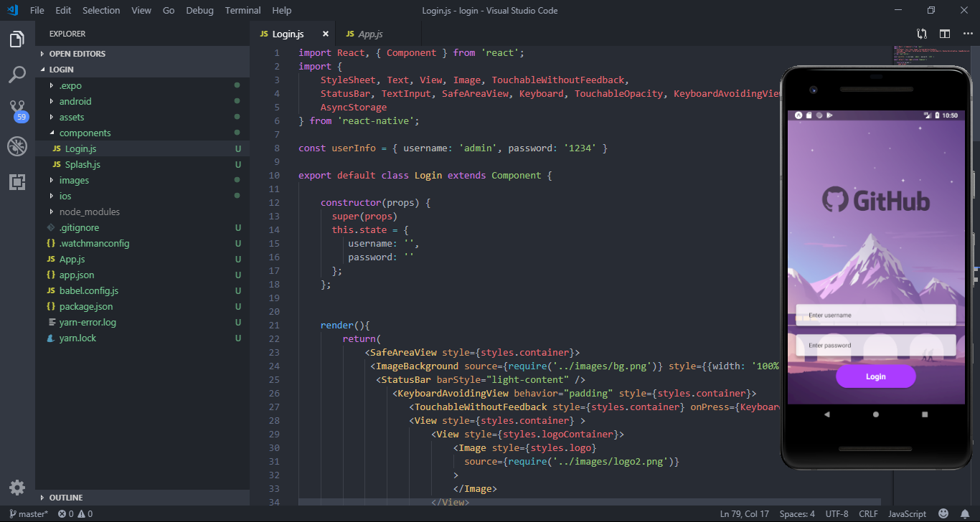Change encoding via UTF-8 status item

(837, 513)
